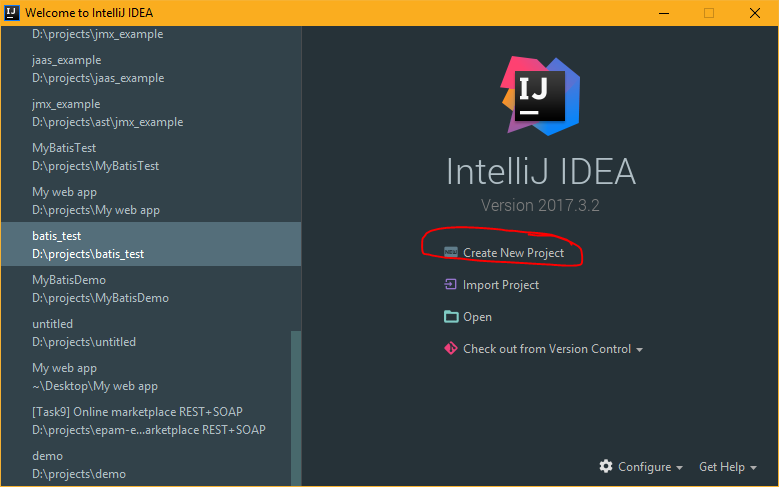Open the Configure menu label
Screen dimensions: 779x487
644,467
